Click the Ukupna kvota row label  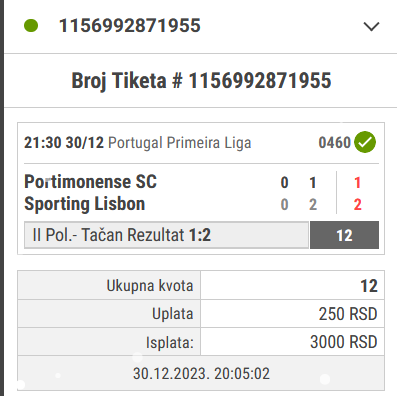coord(150,286)
